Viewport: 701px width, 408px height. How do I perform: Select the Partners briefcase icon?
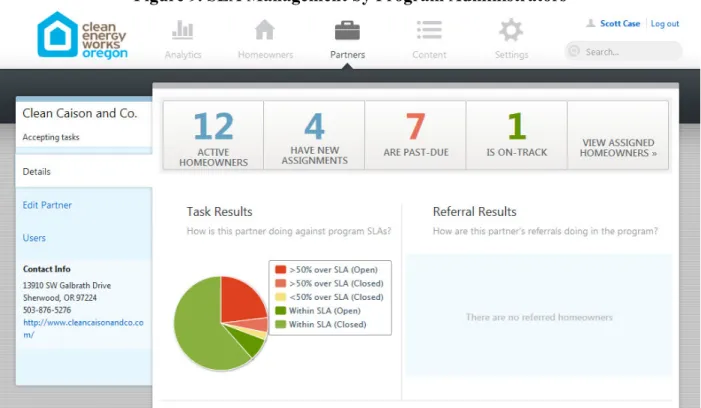point(347,30)
